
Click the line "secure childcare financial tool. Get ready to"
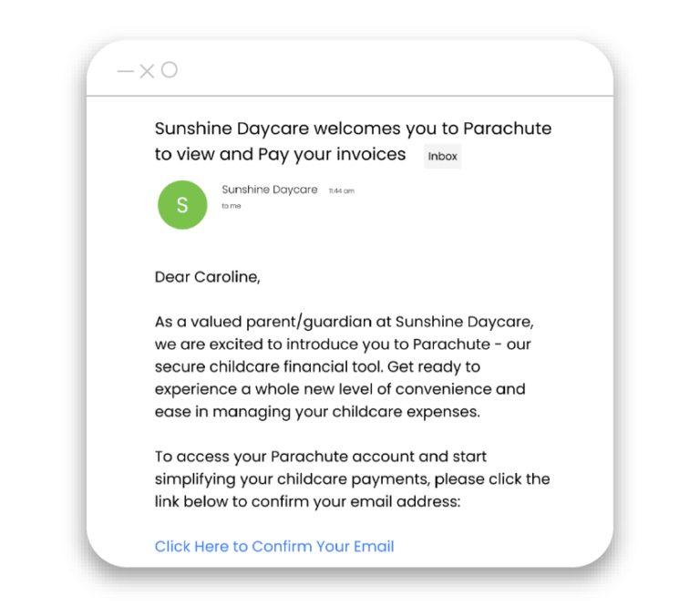[x=317, y=366]
